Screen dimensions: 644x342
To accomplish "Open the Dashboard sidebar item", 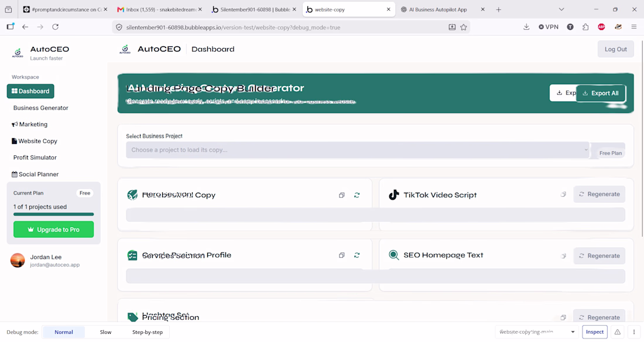I will pos(30,91).
